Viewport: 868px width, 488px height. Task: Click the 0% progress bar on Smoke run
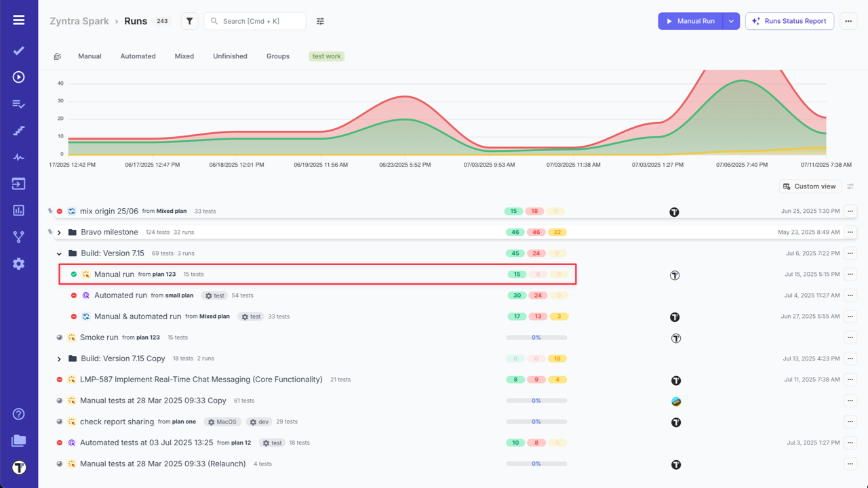click(x=535, y=337)
